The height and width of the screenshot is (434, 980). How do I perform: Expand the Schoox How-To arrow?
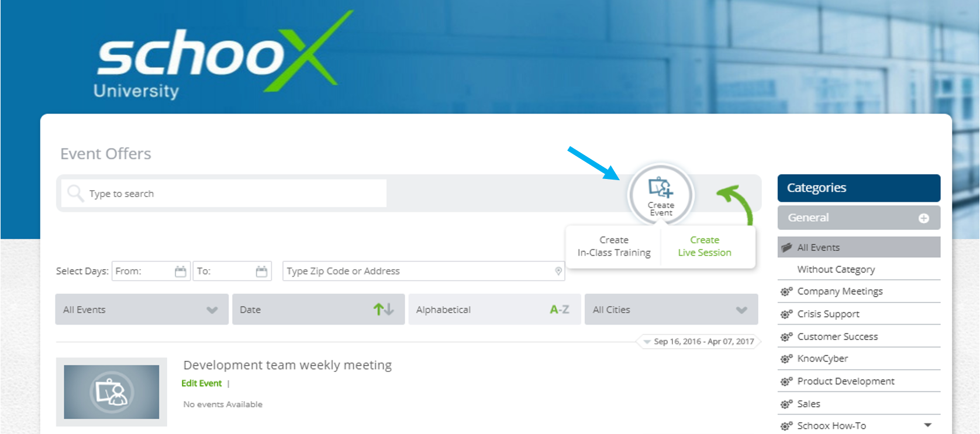[x=928, y=425]
